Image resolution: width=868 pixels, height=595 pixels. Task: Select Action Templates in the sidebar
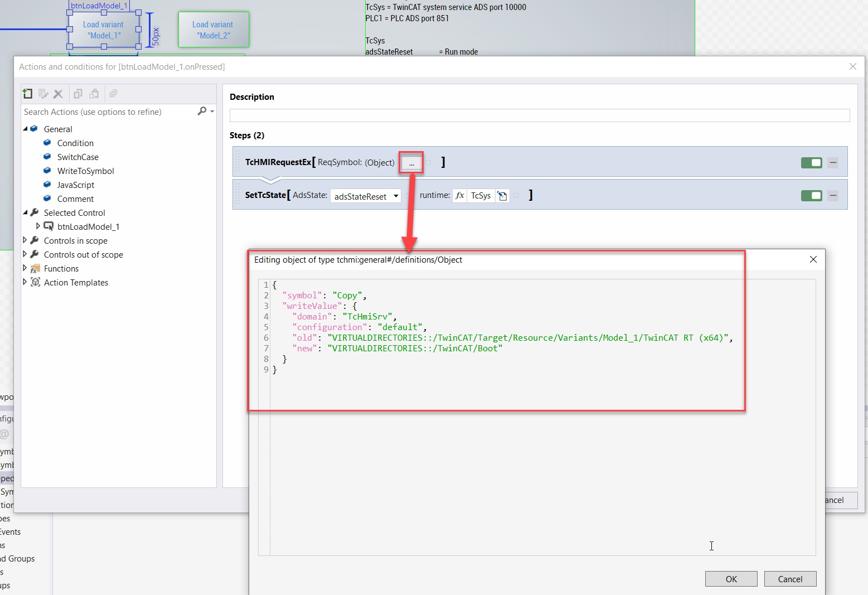tap(76, 282)
